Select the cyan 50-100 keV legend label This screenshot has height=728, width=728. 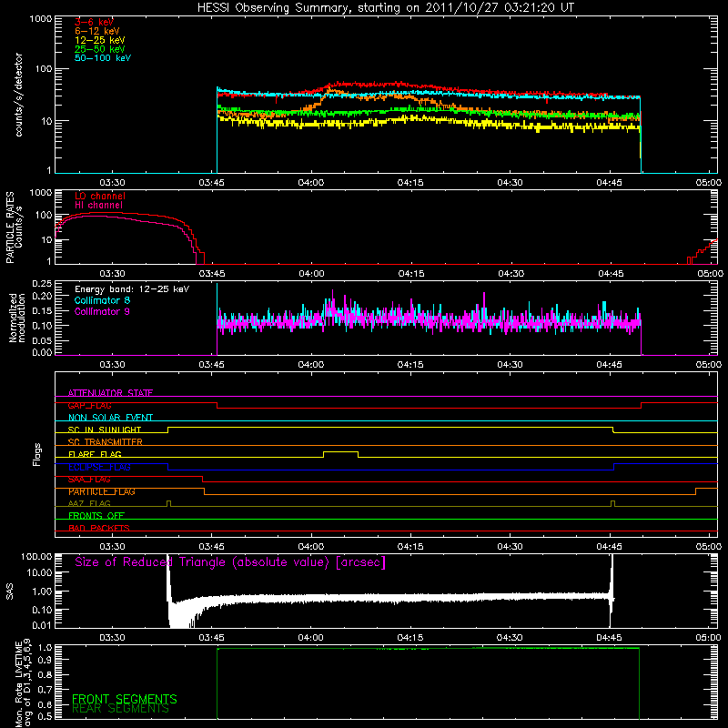tap(103, 58)
